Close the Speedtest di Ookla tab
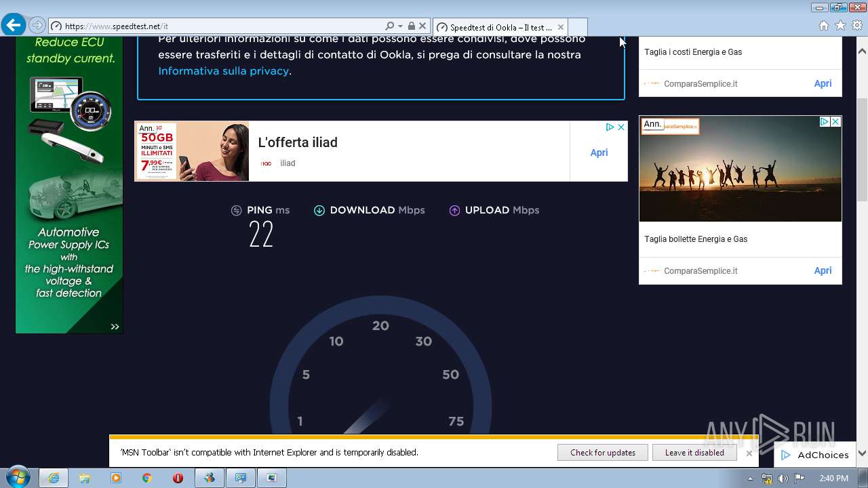This screenshot has height=488, width=868. (560, 27)
